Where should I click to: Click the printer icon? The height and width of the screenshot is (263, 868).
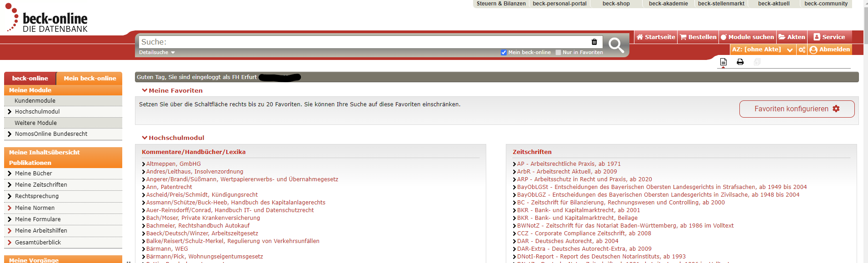tap(740, 62)
